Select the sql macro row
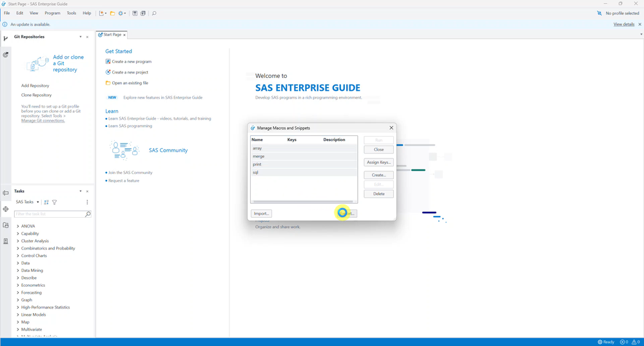 [x=304, y=173]
